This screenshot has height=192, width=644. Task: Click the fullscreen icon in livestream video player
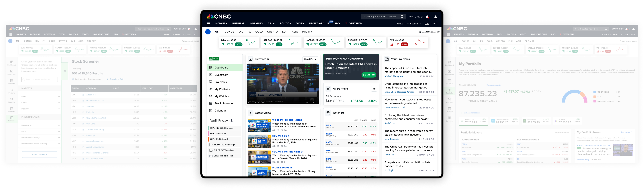(317, 102)
